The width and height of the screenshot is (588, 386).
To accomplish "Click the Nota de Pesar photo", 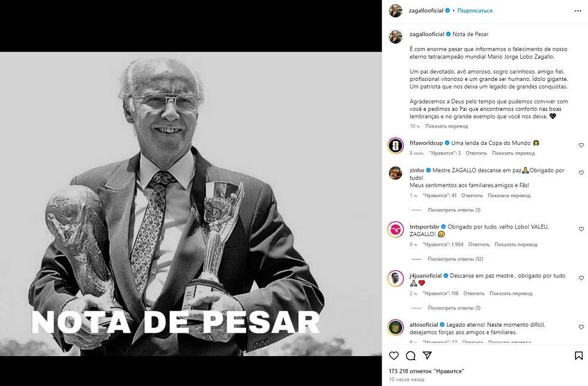I will tap(191, 204).
